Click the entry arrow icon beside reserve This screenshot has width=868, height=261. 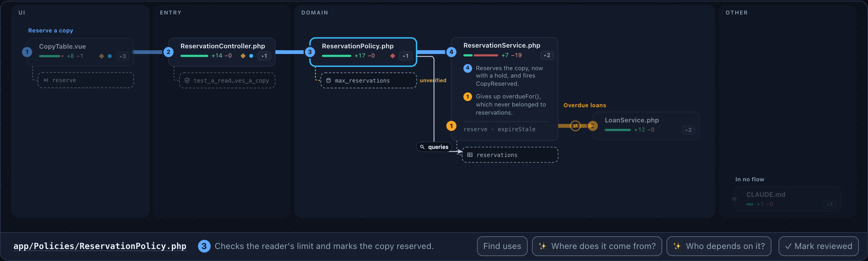coord(46,80)
